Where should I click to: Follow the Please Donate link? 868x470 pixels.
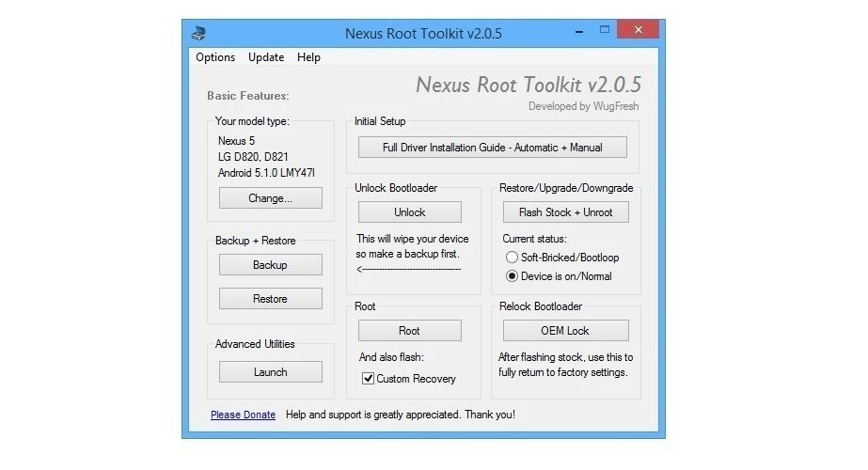[x=243, y=415]
